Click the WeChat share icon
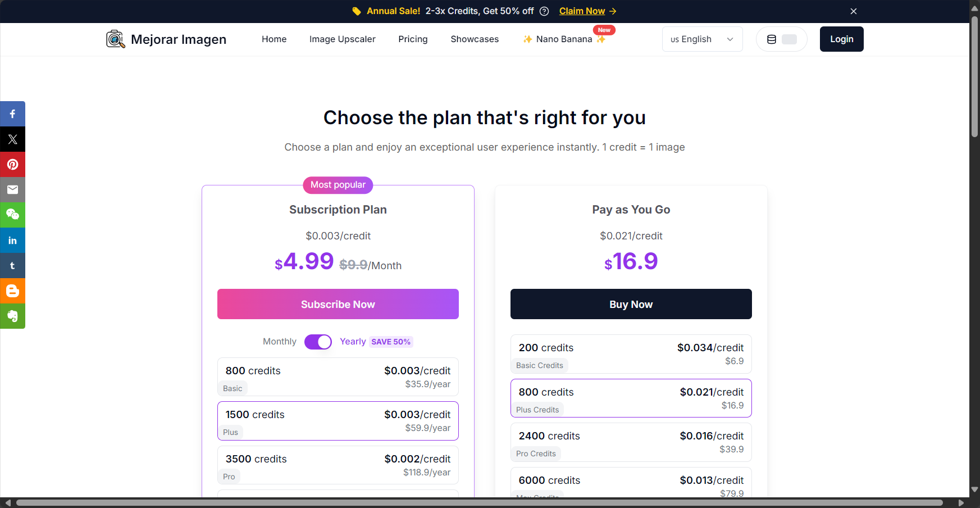Image resolution: width=980 pixels, height=508 pixels. click(x=12, y=215)
